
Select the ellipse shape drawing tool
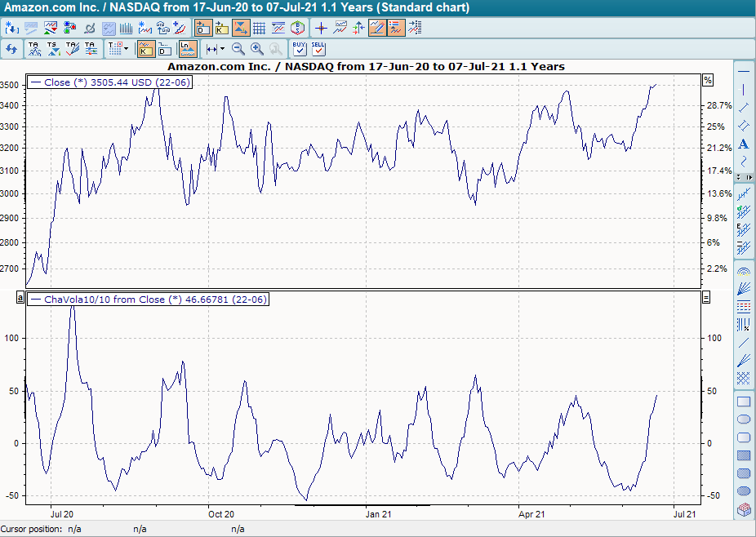(x=744, y=419)
